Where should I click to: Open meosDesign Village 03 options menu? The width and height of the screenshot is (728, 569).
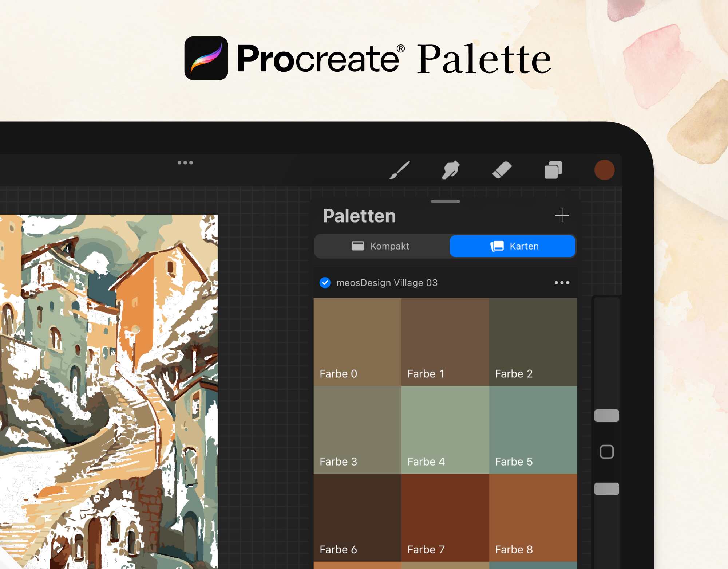pyautogui.click(x=562, y=283)
